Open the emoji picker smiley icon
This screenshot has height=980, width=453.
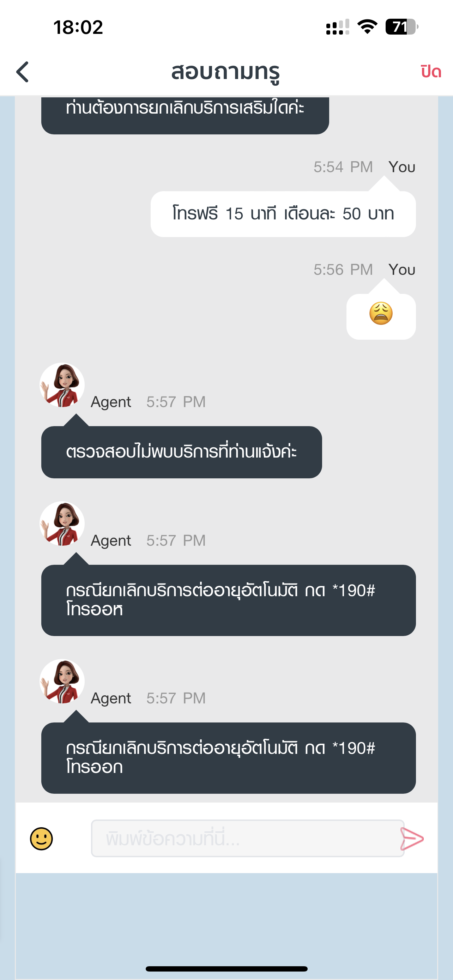click(x=42, y=839)
